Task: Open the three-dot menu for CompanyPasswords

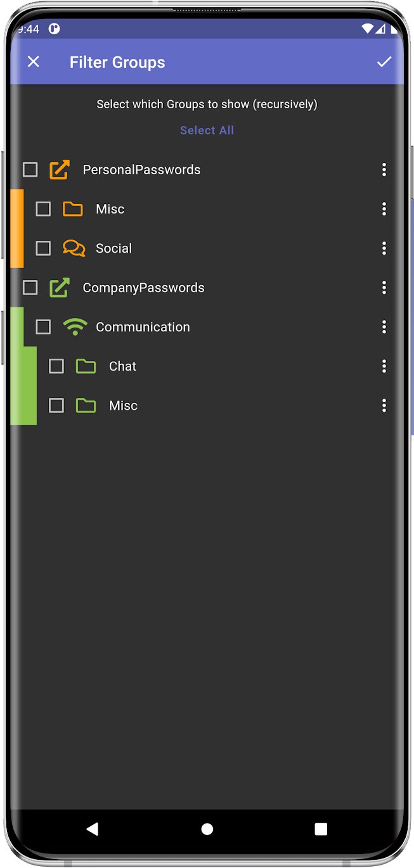Action: (x=384, y=287)
